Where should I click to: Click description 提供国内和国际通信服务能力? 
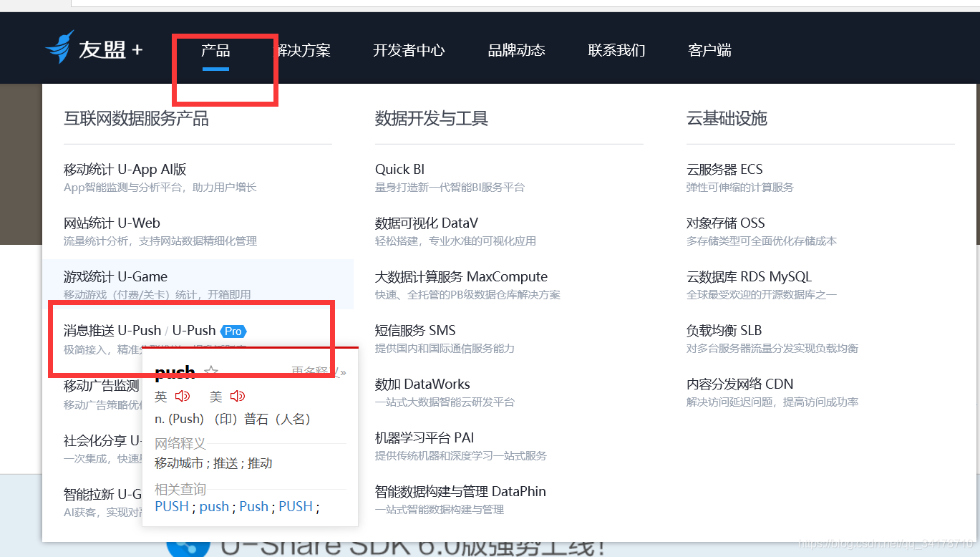tap(445, 349)
